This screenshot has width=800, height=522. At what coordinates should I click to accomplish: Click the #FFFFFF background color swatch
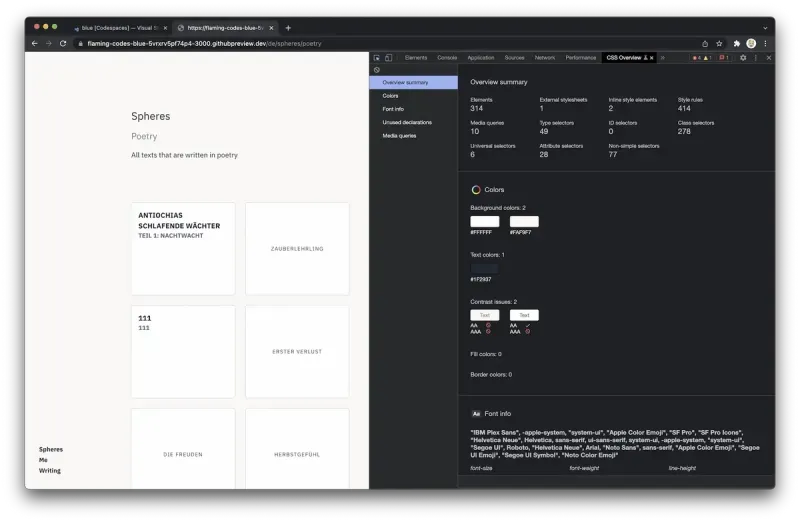[485, 221]
